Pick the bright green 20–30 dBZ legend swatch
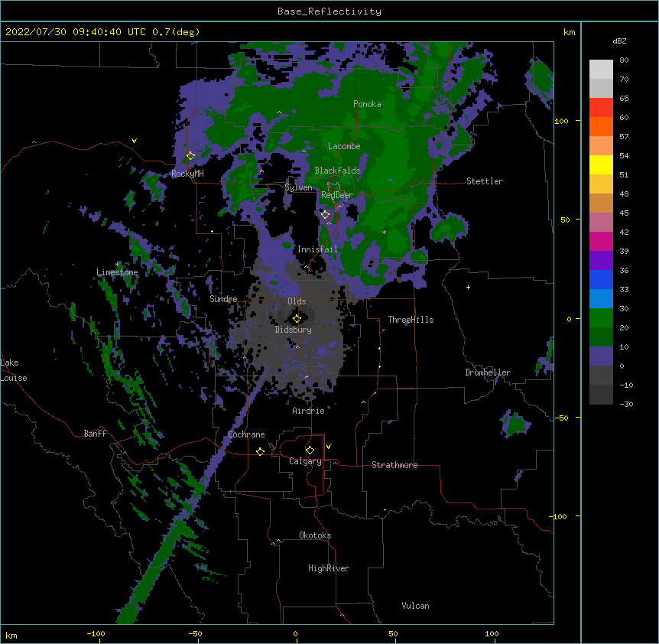 click(601, 318)
